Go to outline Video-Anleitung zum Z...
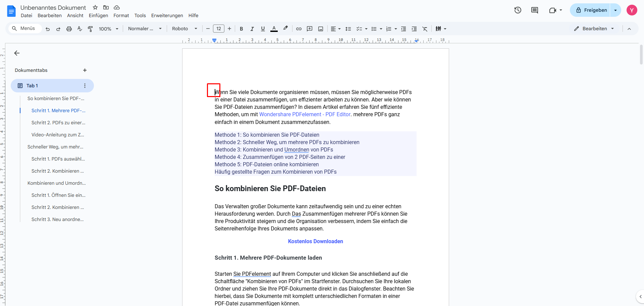 [x=58, y=135]
